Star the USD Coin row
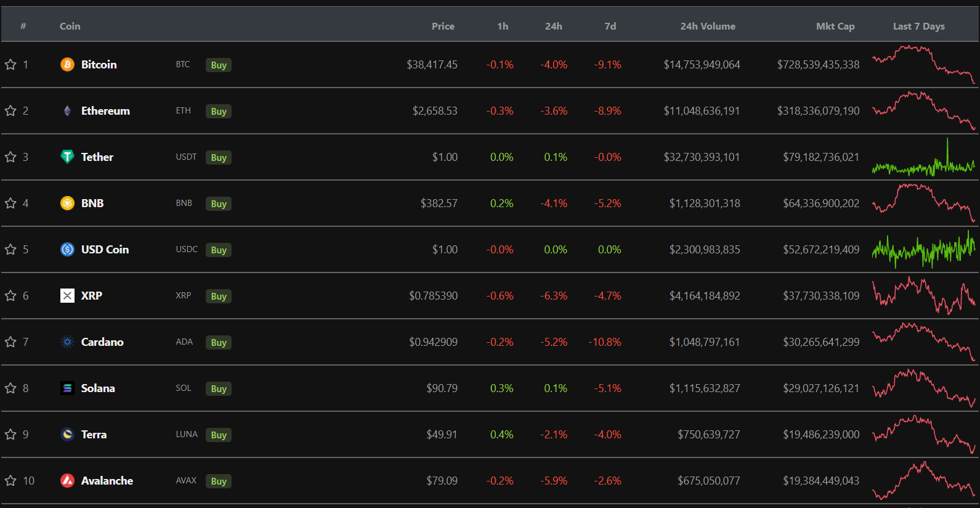 10,250
